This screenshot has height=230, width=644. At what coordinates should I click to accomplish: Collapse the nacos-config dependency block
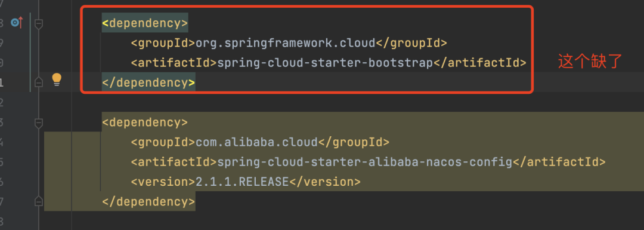click(38, 122)
